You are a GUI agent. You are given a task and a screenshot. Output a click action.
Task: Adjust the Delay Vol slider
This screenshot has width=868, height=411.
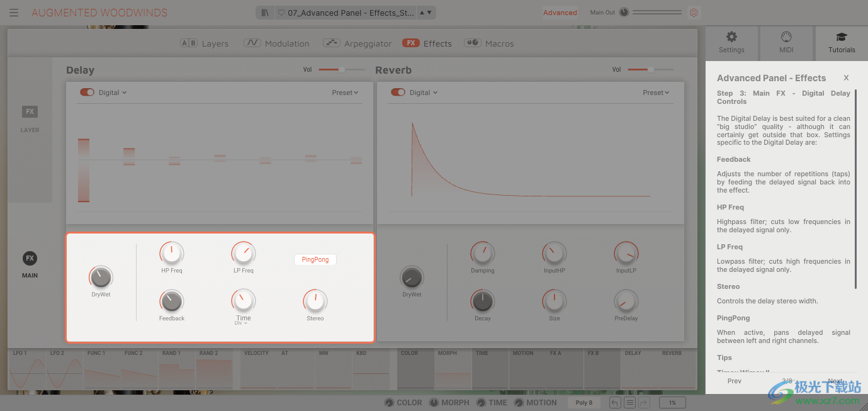(x=341, y=69)
